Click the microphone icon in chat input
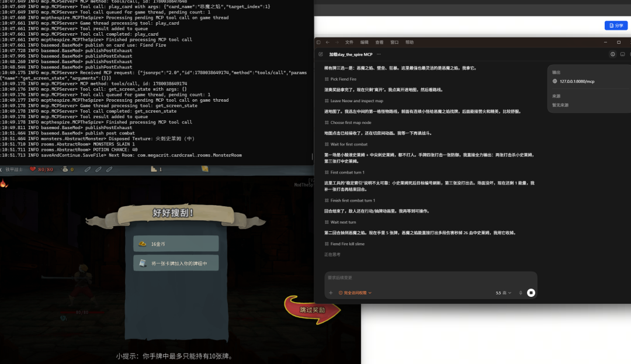The width and height of the screenshot is (631, 364). pos(521,293)
